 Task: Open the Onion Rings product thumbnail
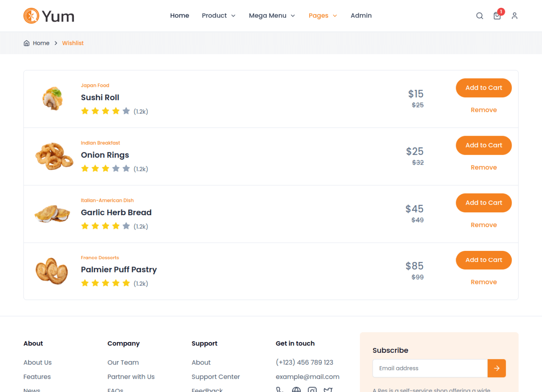(x=54, y=156)
